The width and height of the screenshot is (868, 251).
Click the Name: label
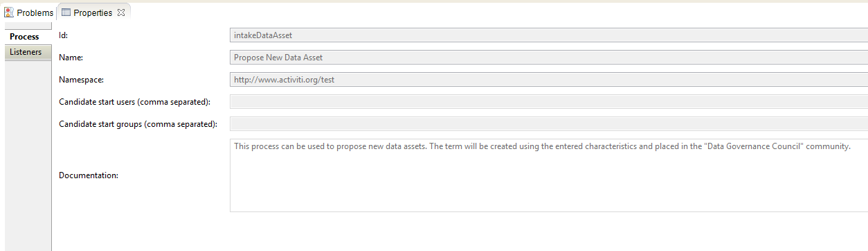71,58
